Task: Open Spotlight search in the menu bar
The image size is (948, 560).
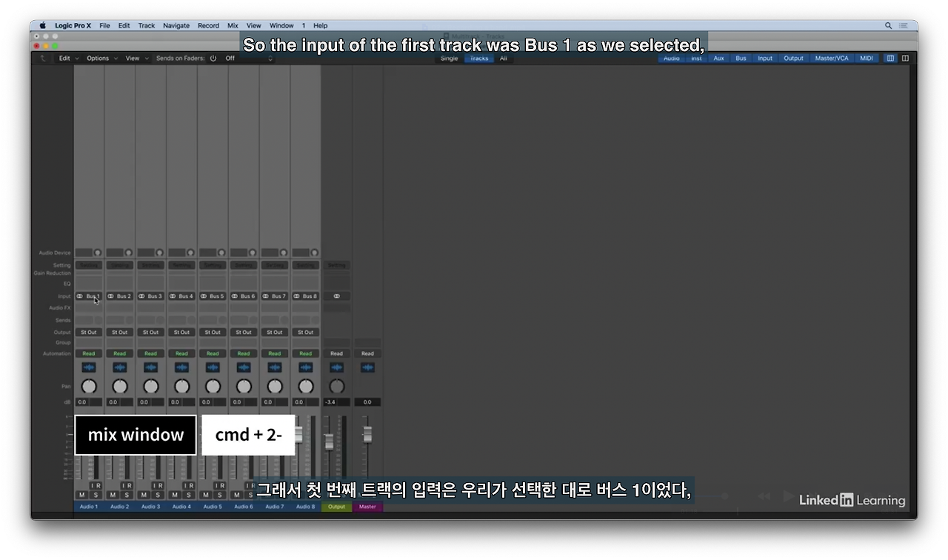Action: coord(889,25)
